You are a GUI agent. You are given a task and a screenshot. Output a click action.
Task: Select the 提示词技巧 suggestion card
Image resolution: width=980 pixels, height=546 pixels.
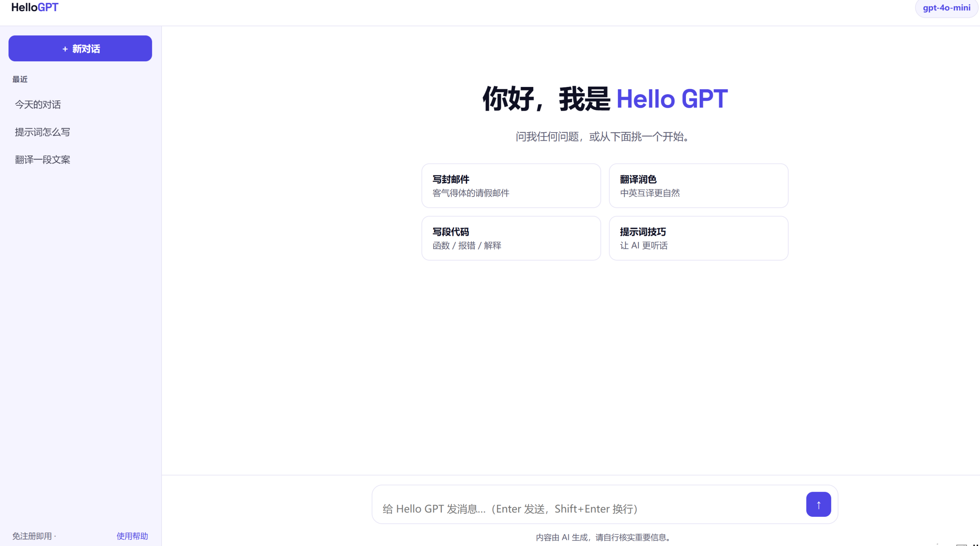pos(698,238)
